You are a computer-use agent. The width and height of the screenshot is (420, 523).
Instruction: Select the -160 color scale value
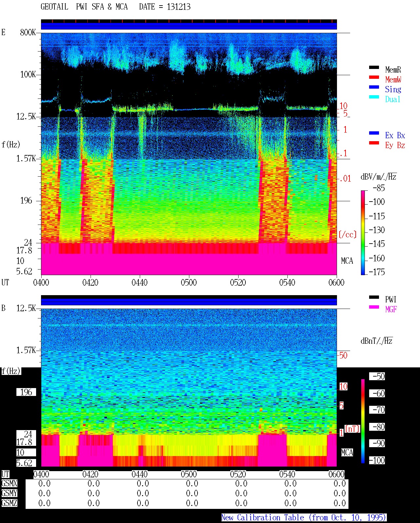click(377, 258)
